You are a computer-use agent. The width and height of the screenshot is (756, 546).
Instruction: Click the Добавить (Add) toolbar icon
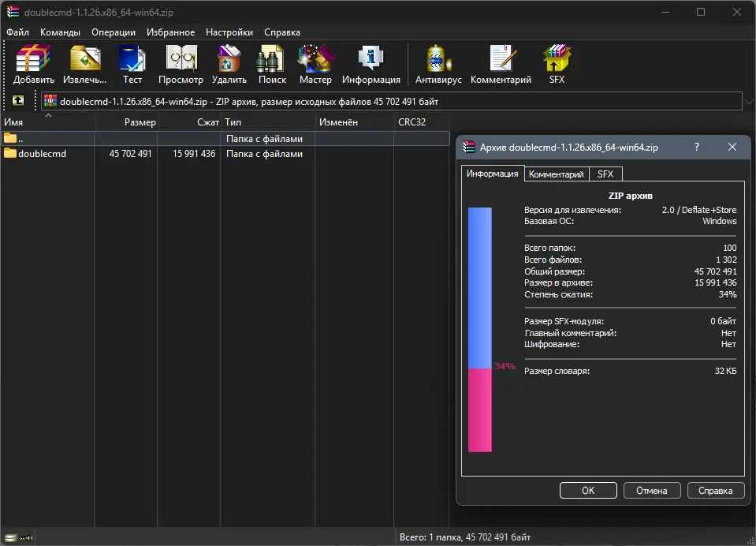coord(33,58)
